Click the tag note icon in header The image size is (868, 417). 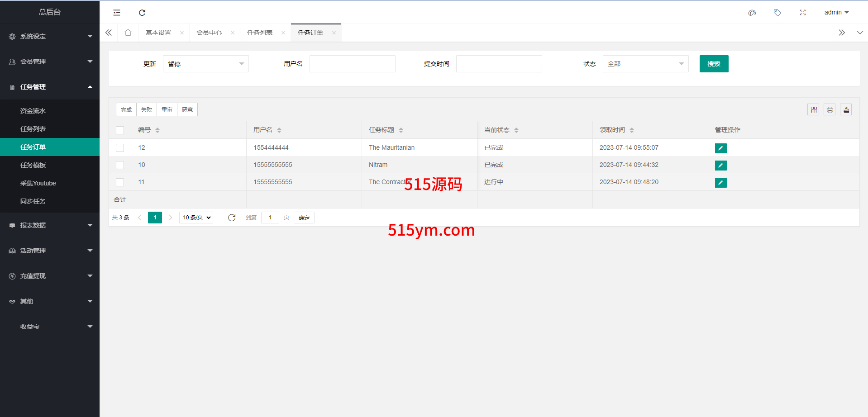[x=777, y=13]
